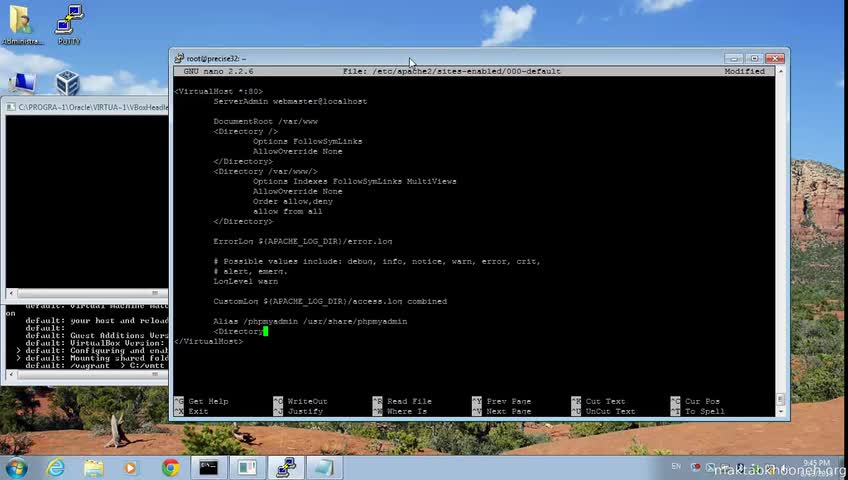Open Windows Explorer from taskbar
848x480 pixels.
pyautogui.click(x=94, y=468)
